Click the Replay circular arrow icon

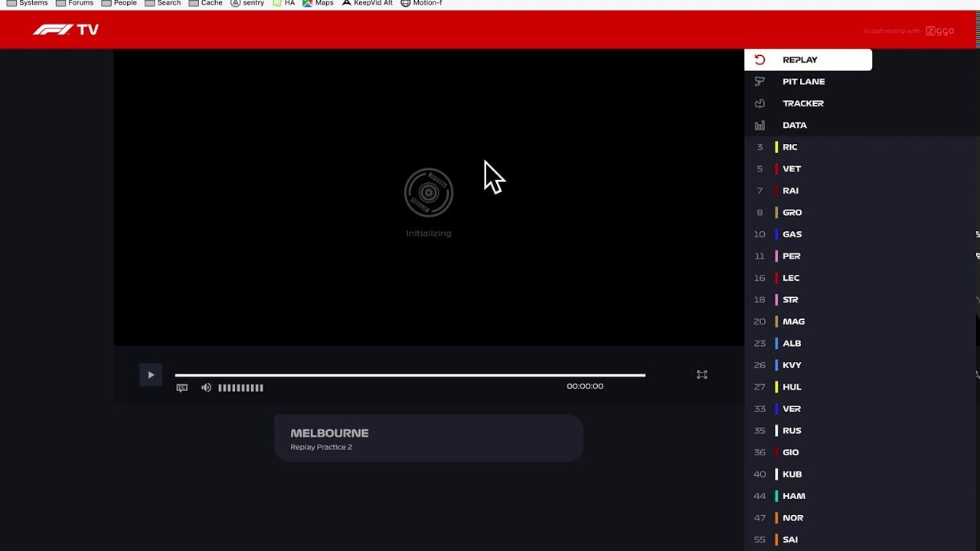tap(759, 60)
